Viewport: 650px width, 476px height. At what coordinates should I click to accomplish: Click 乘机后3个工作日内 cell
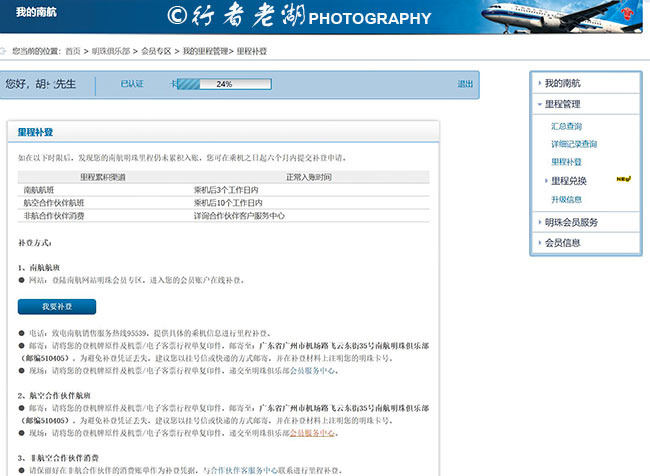(226, 190)
